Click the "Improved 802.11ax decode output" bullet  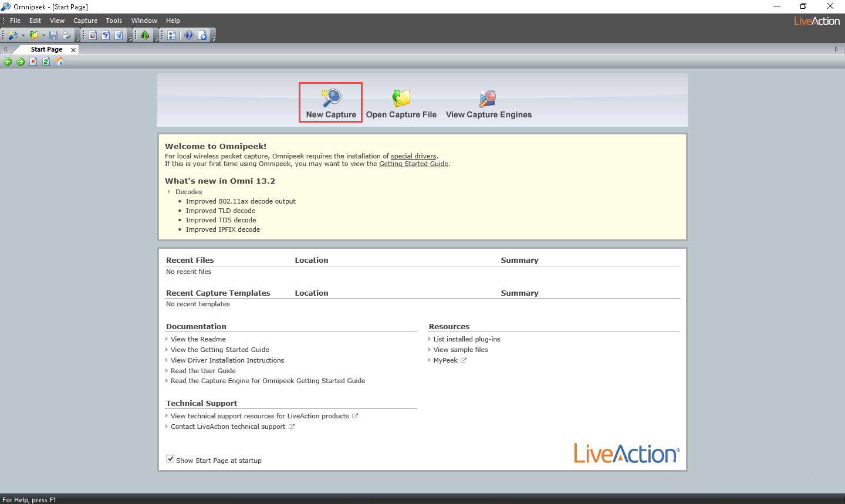click(x=241, y=201)
